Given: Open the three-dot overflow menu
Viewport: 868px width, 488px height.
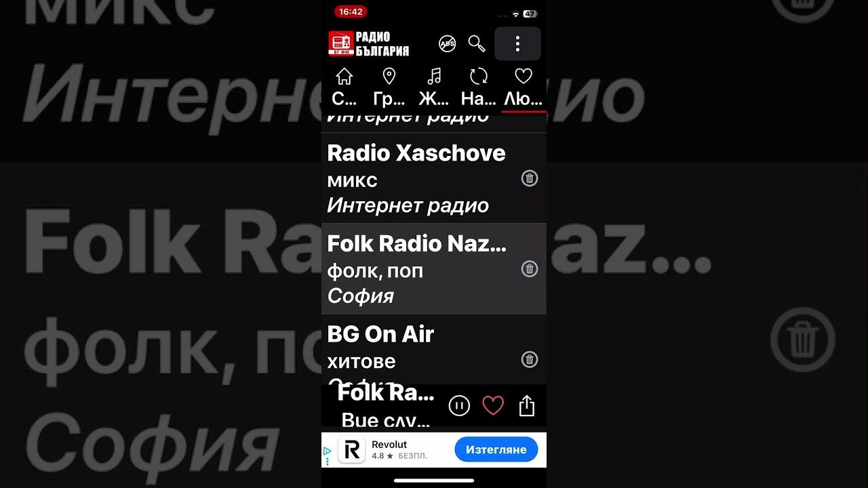Looking at the screenshot, I should point(517,44).
